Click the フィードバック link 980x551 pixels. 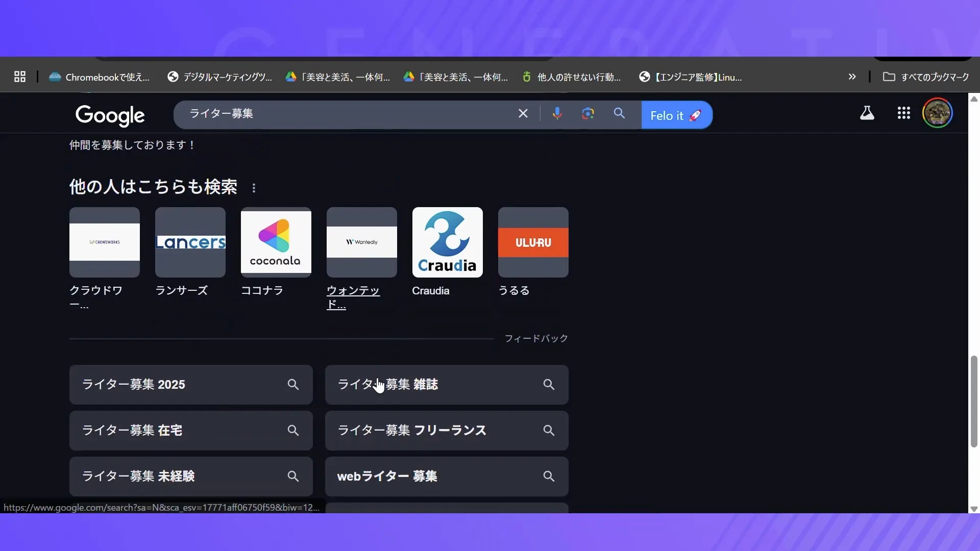536,338
